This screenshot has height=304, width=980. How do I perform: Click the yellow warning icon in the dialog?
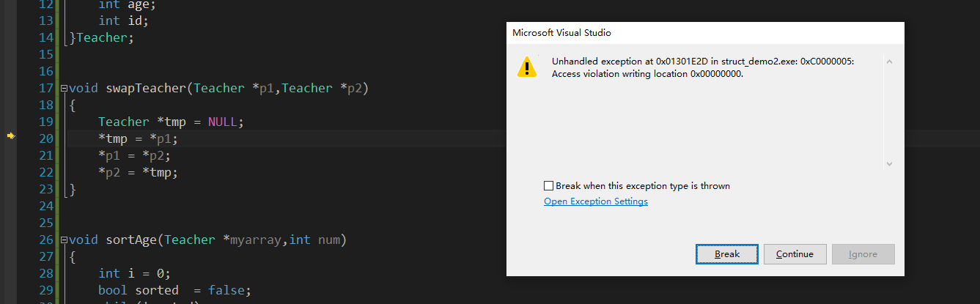coord(527,67)
